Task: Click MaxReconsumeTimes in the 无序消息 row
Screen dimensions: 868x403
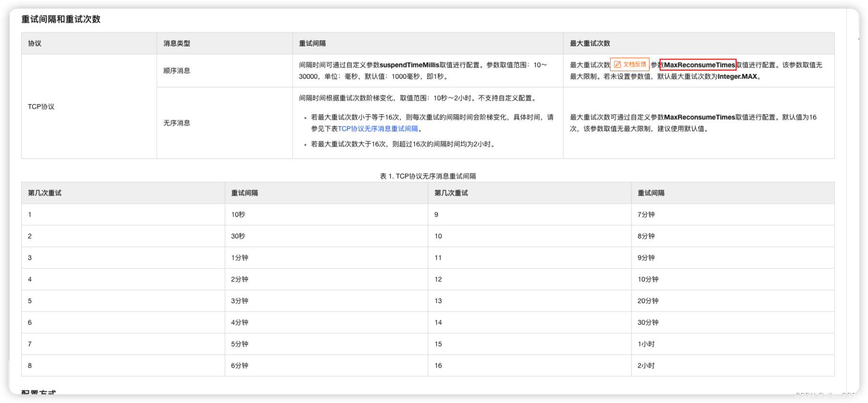Action: 699,117
